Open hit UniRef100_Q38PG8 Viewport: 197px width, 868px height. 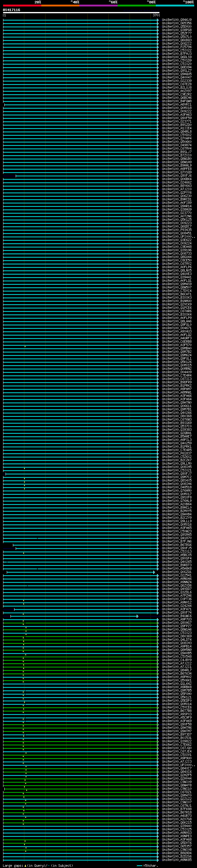[176, 30]
